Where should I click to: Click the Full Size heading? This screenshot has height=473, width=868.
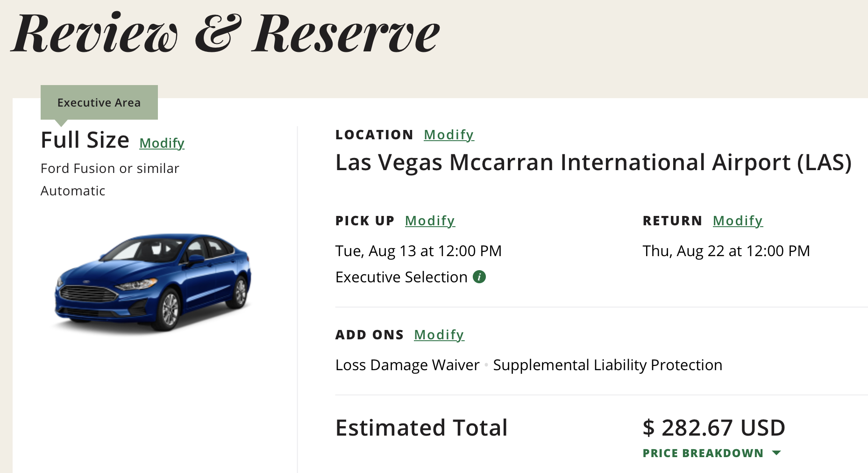(85, 140)
